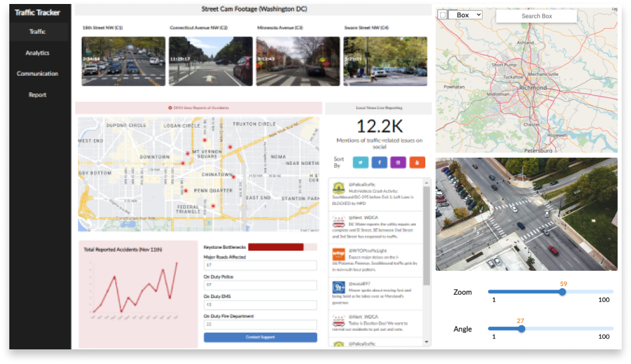Viewport: 631px width, 364px height.
Task: Sort social mentions by Twitter
Action: coord(361,162)
